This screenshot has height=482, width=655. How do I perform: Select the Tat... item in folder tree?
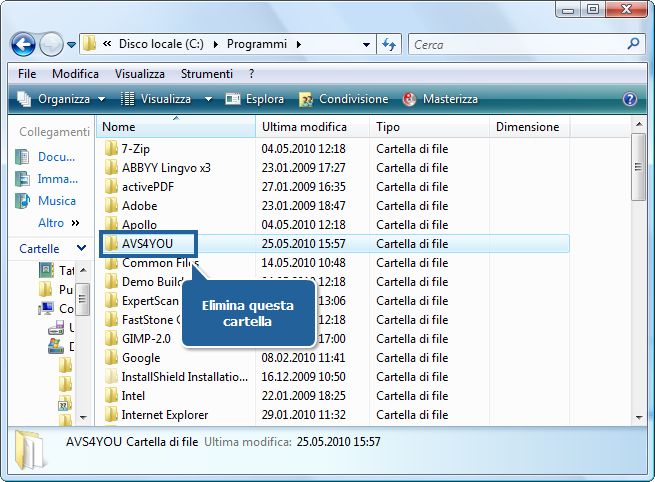click(56, 271)
